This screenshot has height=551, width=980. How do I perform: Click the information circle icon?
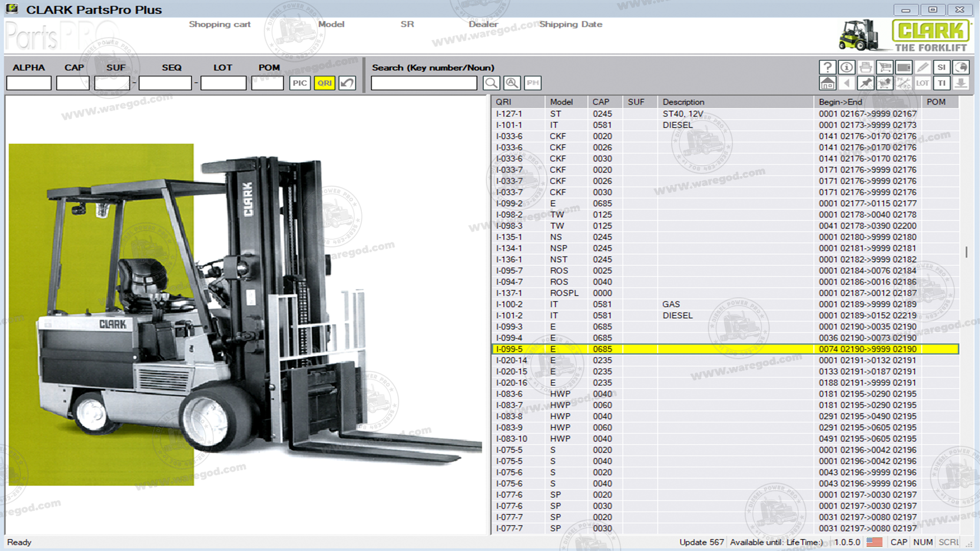pyautogui.click(x=846, y=67)
